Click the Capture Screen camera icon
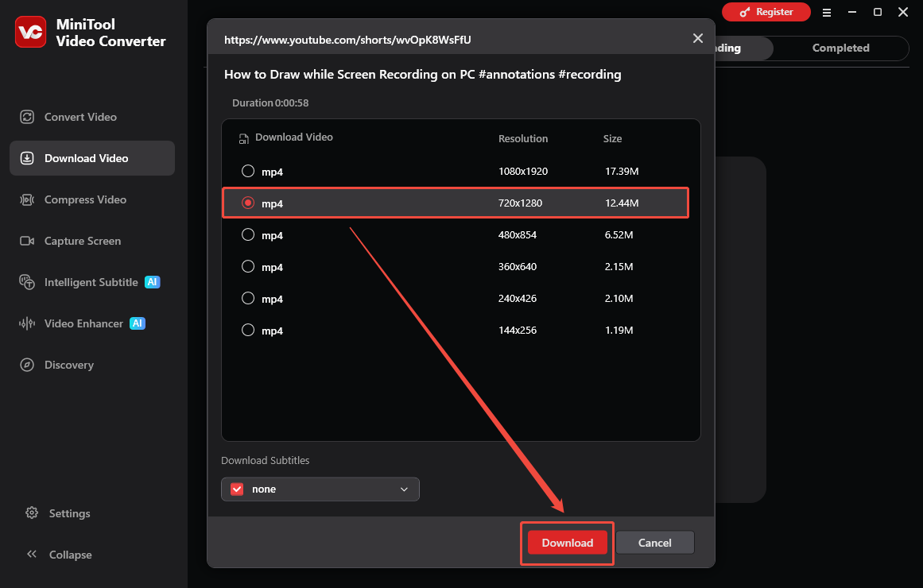This screenshot has width=923, height=588. tap(27, 241)
